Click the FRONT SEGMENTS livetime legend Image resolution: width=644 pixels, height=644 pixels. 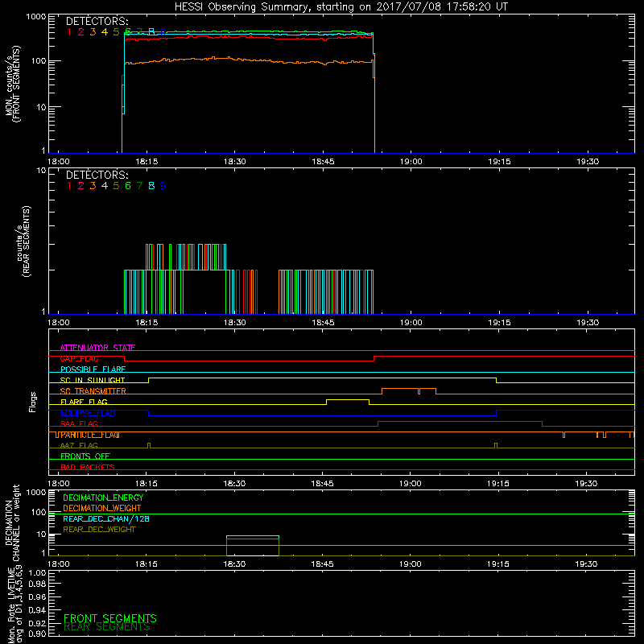(x=110, y=618)
